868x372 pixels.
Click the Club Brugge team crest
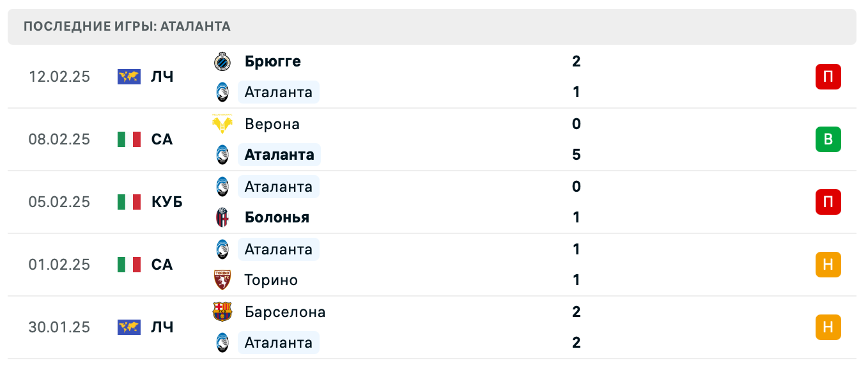point(222,61)
